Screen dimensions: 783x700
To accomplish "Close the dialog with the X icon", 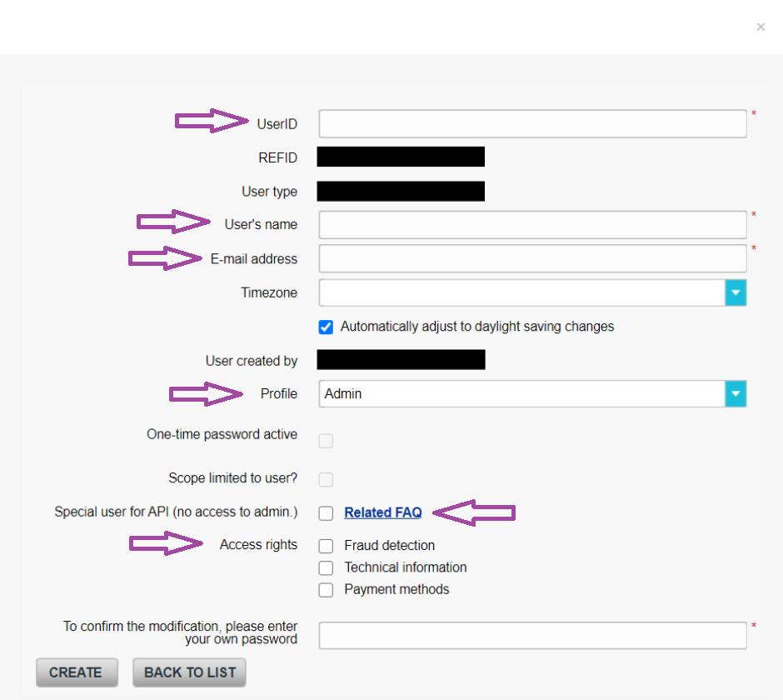I will tap(761, 27).
